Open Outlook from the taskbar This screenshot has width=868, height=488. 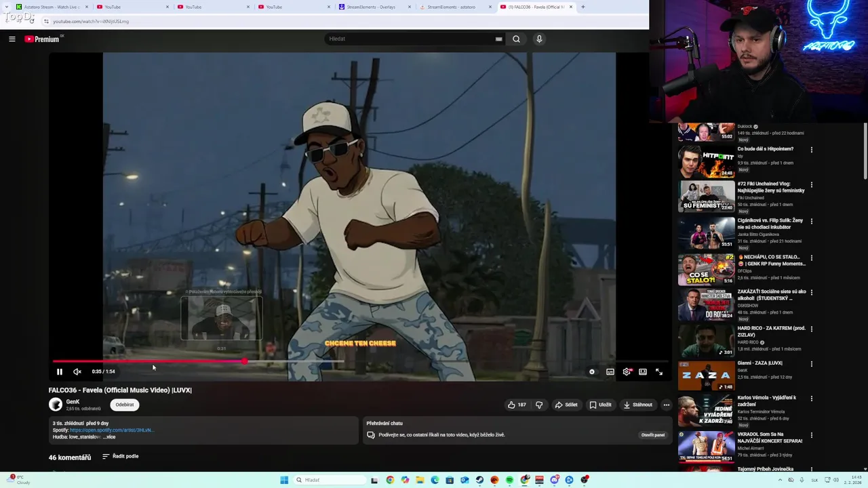coord(465,480)
